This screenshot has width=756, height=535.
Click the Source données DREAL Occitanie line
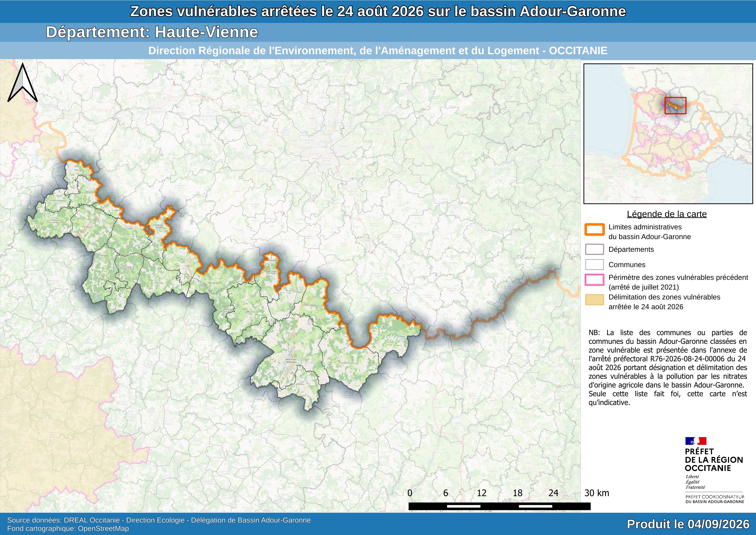[x=159, y=520]
